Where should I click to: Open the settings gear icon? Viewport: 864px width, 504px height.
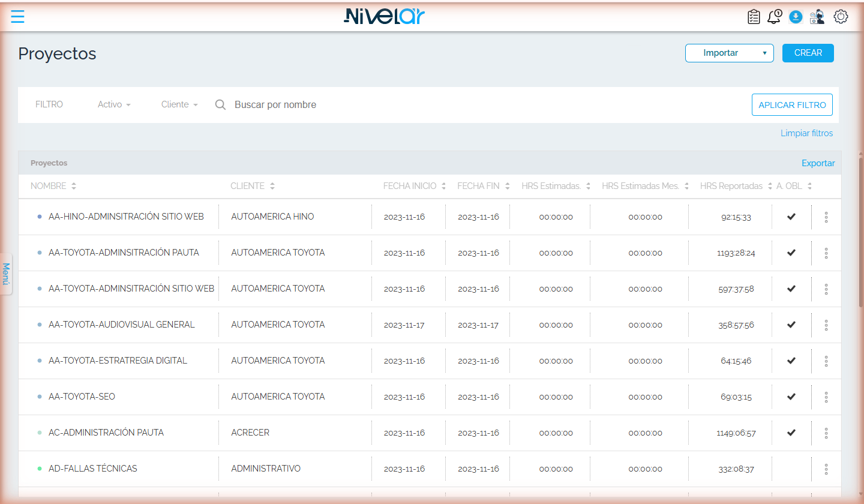pos(841,17)
